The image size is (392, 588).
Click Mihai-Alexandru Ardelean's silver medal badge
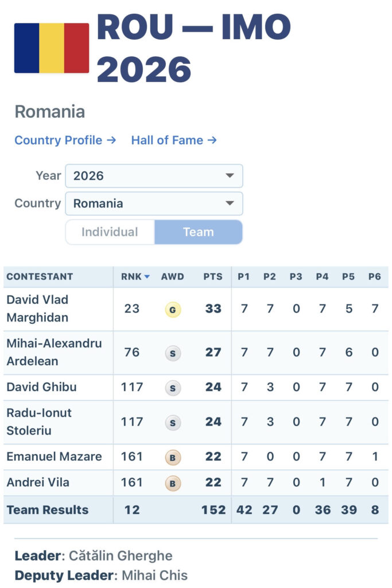pyautogui.click(x=173, y=353)
